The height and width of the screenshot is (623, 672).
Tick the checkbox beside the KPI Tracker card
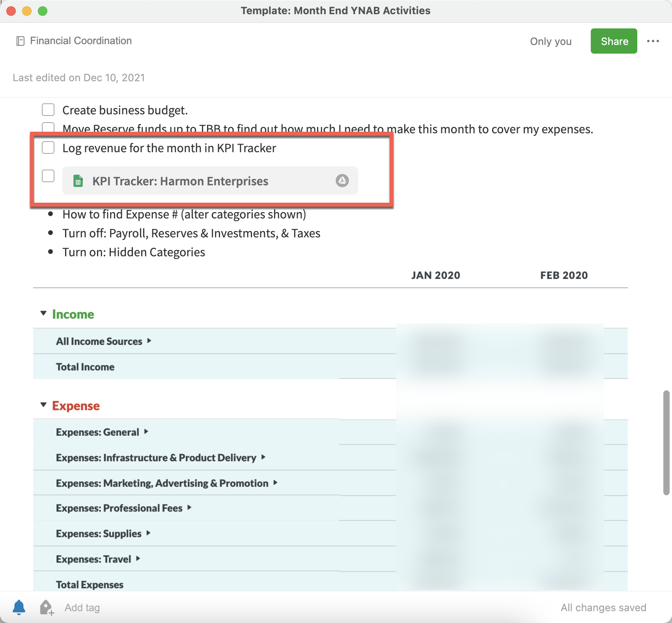pos(48,176)
